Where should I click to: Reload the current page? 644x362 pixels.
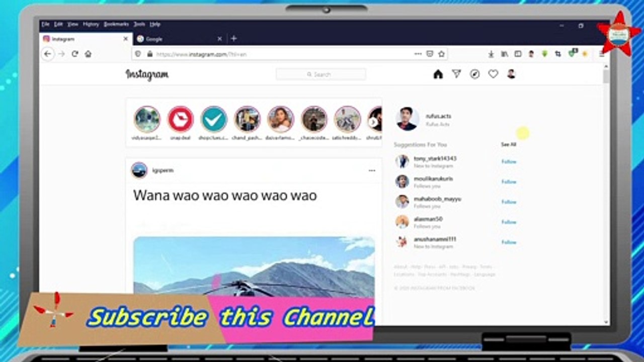coord(74,54)
